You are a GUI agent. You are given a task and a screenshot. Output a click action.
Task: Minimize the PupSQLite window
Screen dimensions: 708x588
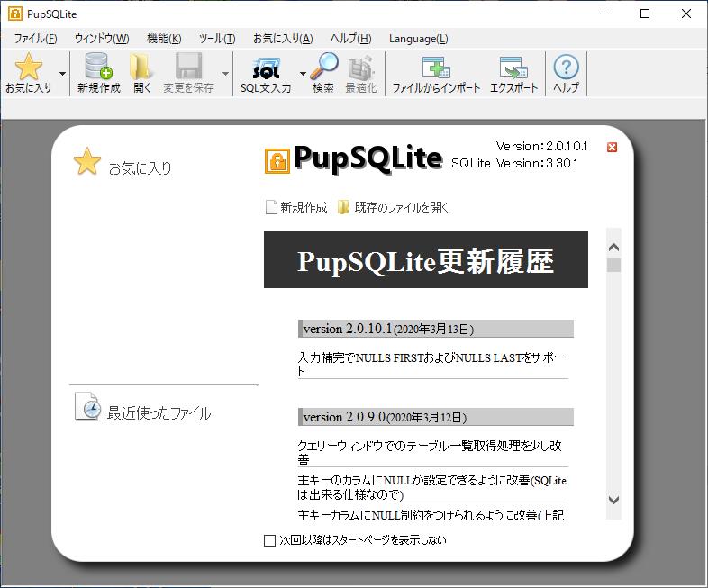(604, 14)
